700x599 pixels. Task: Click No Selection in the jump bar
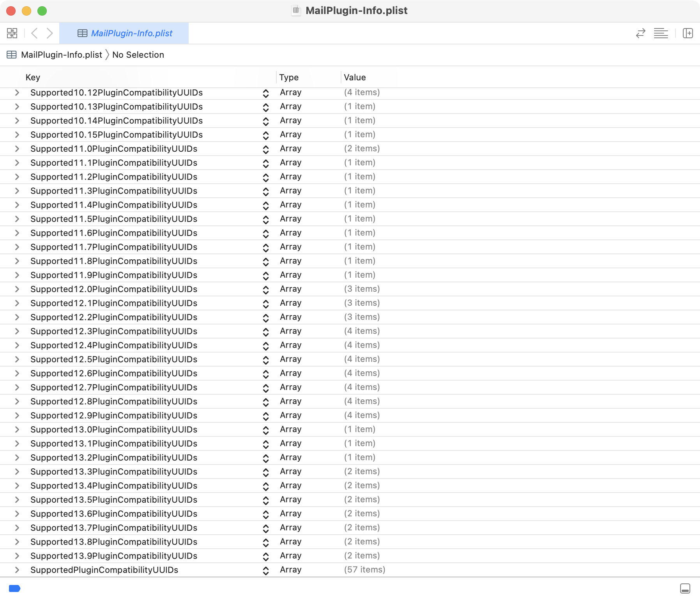tap(138, 55)
